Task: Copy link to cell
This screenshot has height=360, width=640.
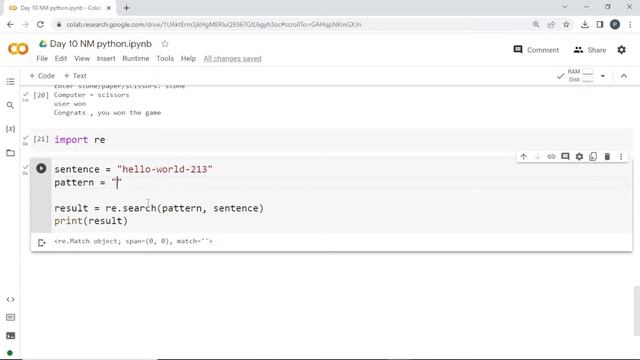Action: (551, 157)
